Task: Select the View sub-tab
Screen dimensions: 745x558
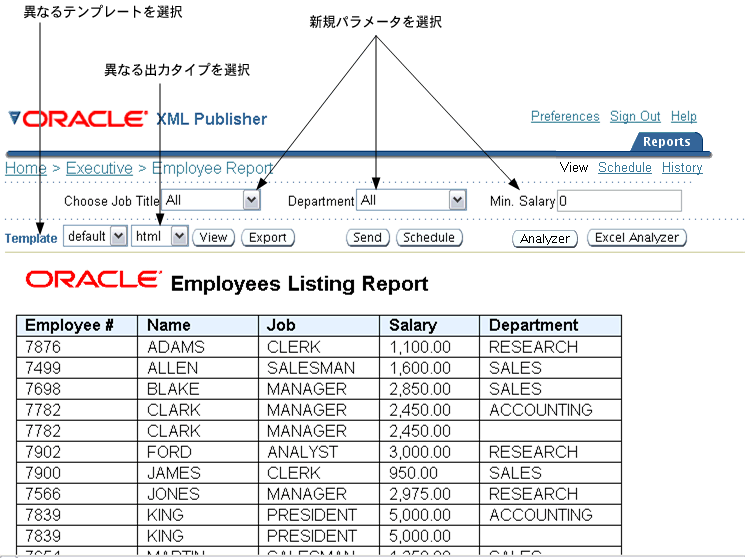Action: coord(574,167)
